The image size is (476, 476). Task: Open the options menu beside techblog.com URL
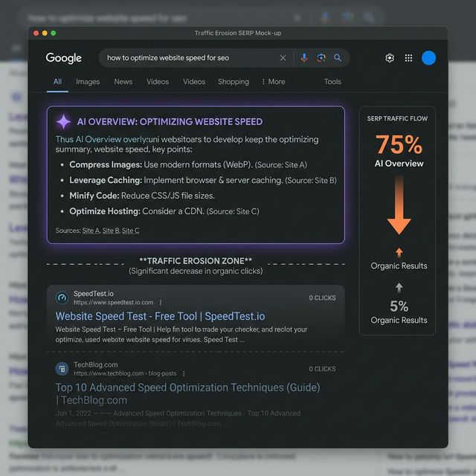tap(184, 373)
